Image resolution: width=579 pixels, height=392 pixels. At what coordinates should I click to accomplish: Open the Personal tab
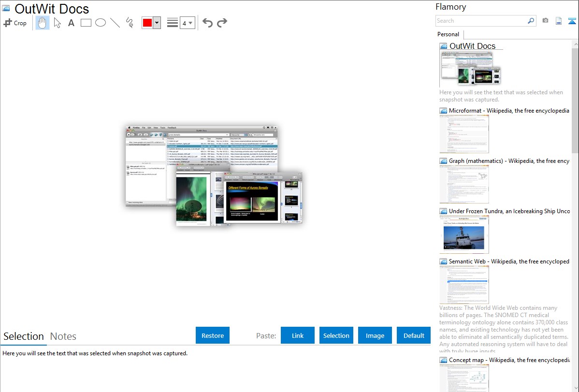click(449, 34)
